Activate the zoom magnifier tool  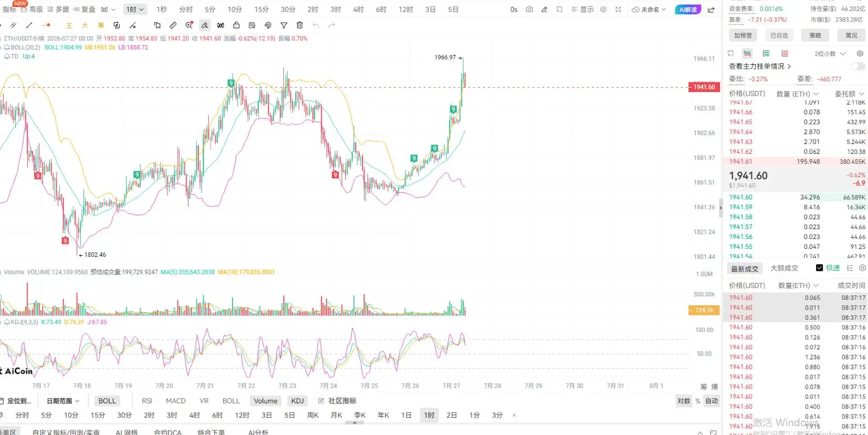click(189, 25)
